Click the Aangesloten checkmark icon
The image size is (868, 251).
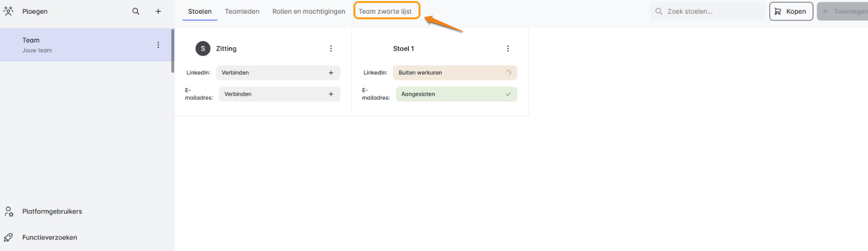(x=508, y=94)
